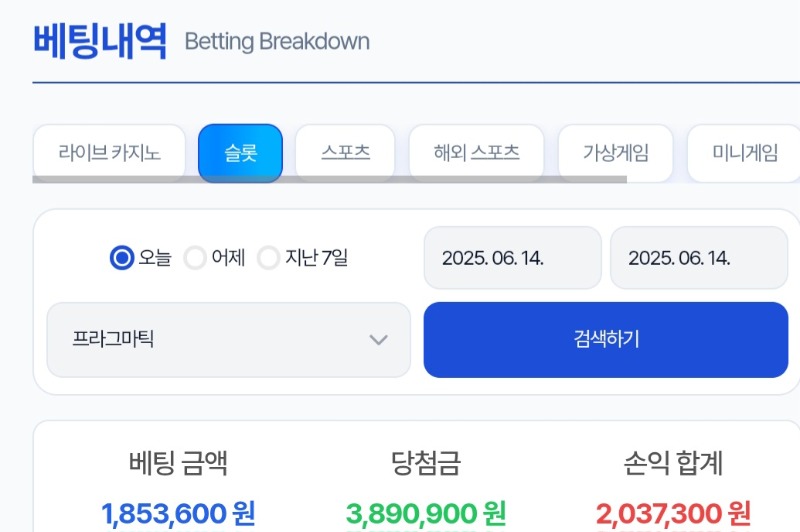This screenshot has height=532, width=800.
Task: Click the chevron arrow in provider dropdown
Action: 379,340
